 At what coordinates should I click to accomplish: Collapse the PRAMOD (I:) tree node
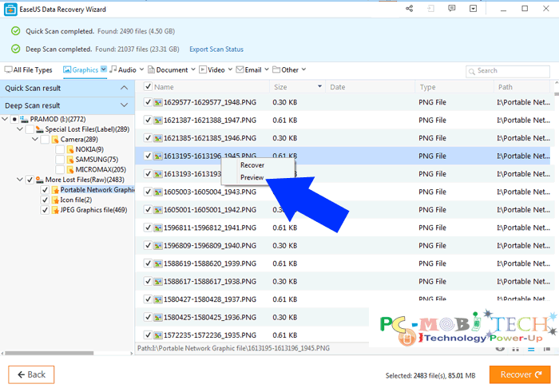pos(5,119)
